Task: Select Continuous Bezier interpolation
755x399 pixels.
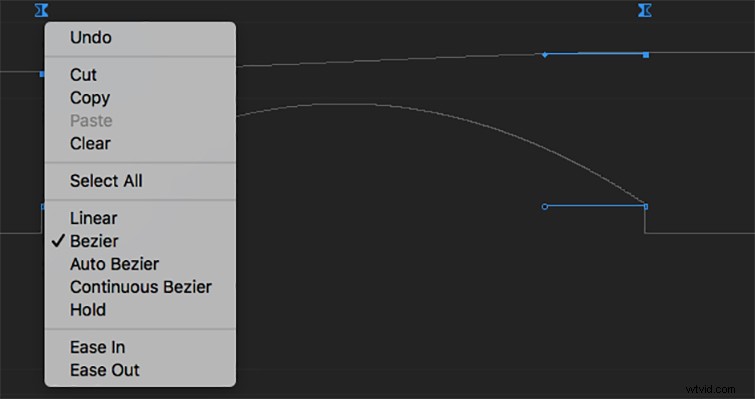Action: 140,287
